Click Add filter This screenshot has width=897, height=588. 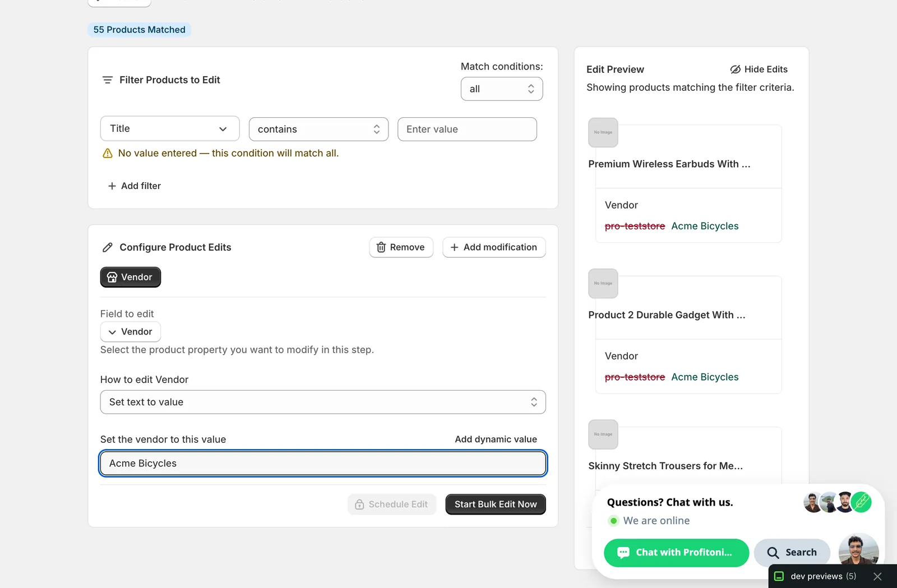click(135, 186)
